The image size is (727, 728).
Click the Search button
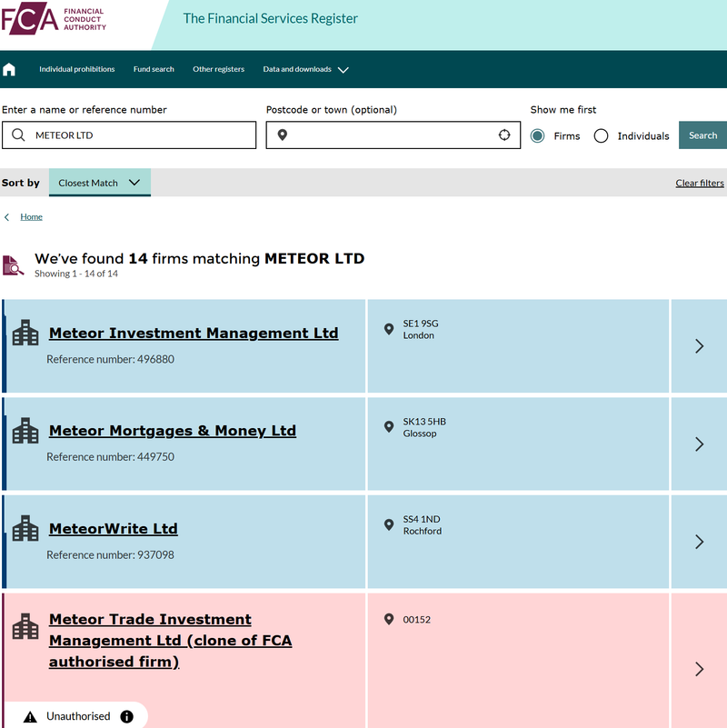(702, 135)
